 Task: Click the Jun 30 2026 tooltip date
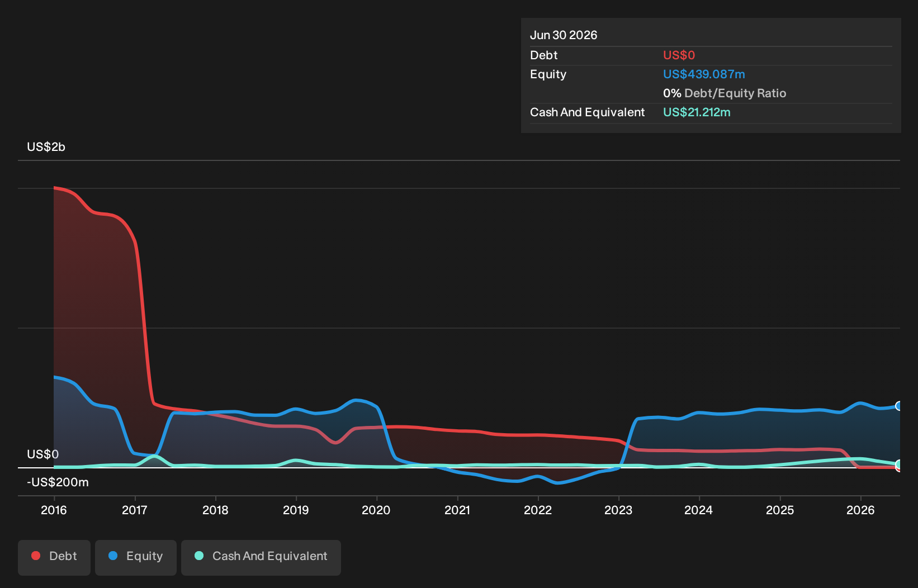pos(564,35)
